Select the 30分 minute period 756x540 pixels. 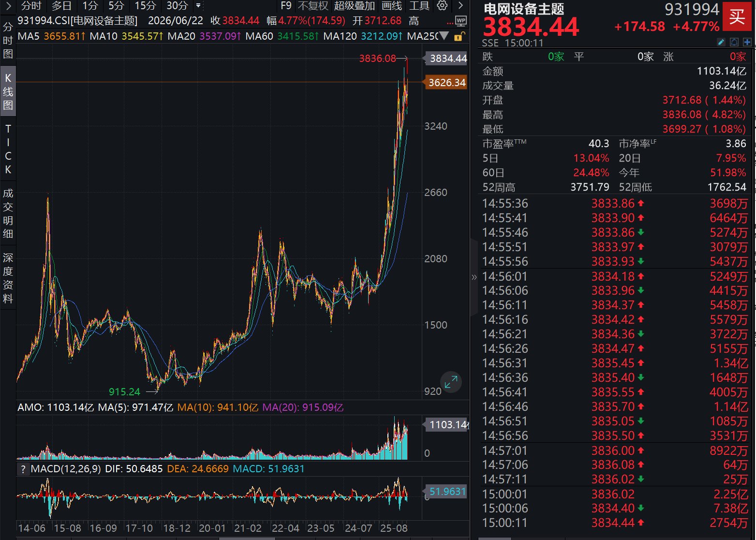177,6
